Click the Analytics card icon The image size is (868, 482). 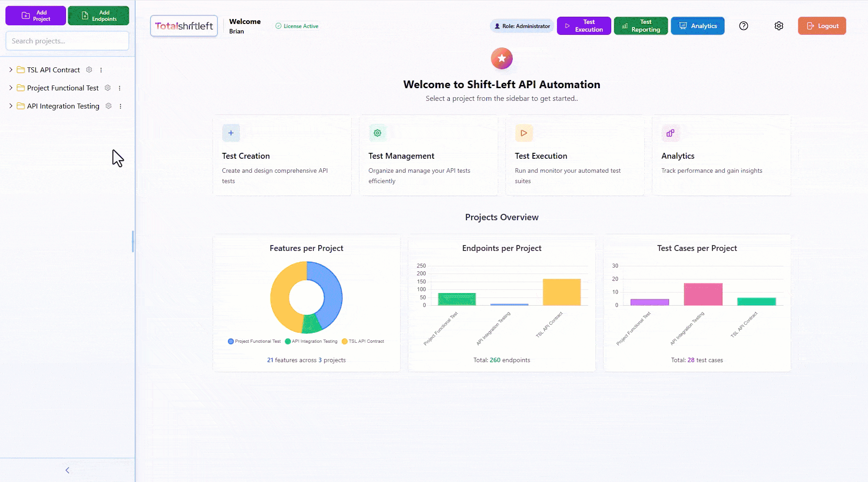[x=670, y=133]
